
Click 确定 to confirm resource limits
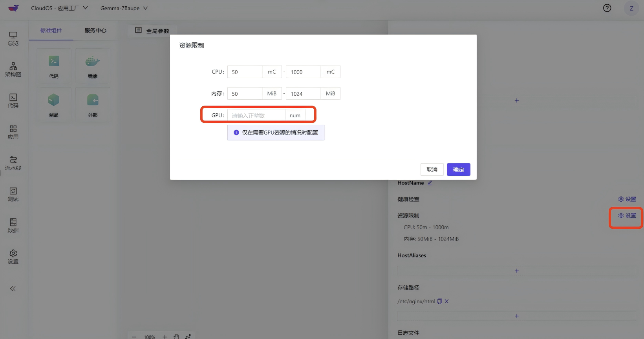458,169
